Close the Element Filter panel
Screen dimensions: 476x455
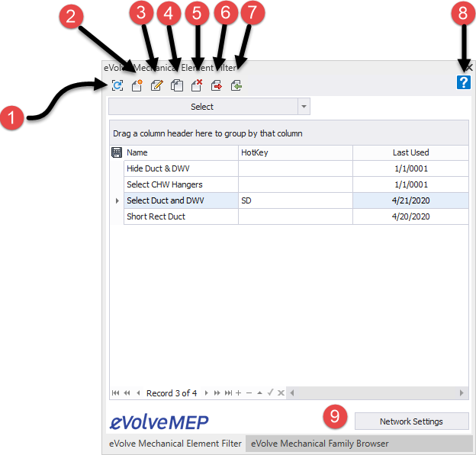tap(469, 67)
